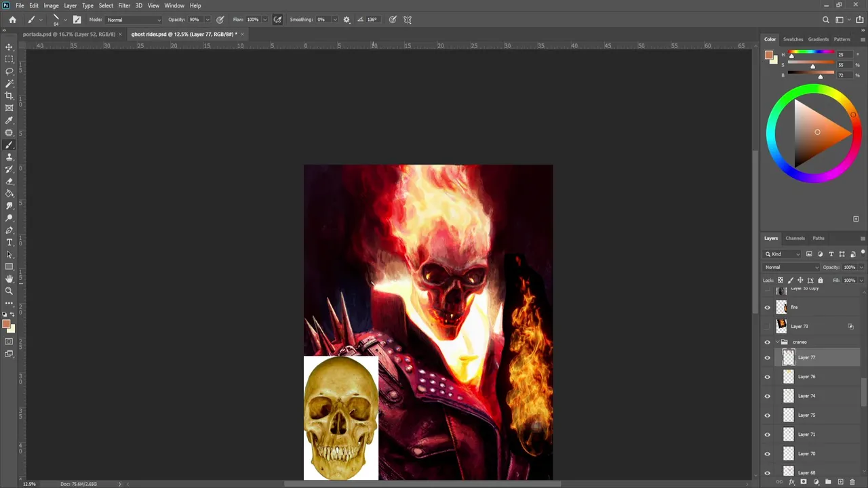Select the Lasso tool
The image size is (868, 488).
tap(9, 71)
